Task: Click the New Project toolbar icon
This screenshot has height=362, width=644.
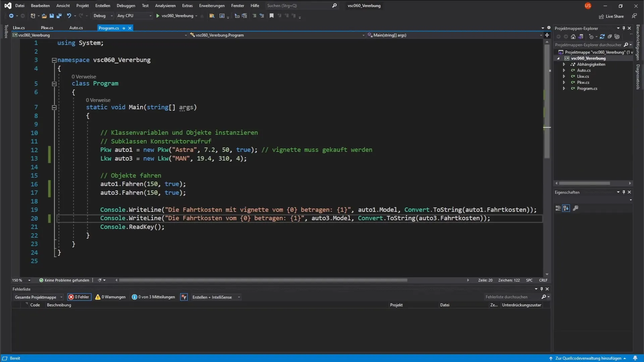Action: (x=33, y=16)
